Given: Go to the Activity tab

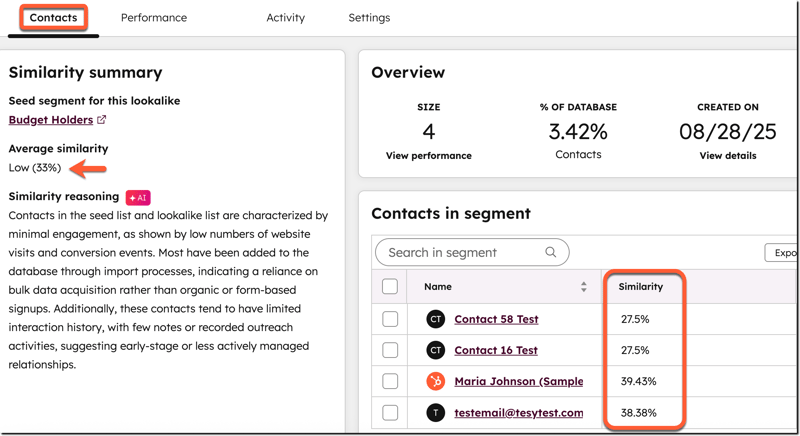Looking at the screenshot, I should (285, 18).
